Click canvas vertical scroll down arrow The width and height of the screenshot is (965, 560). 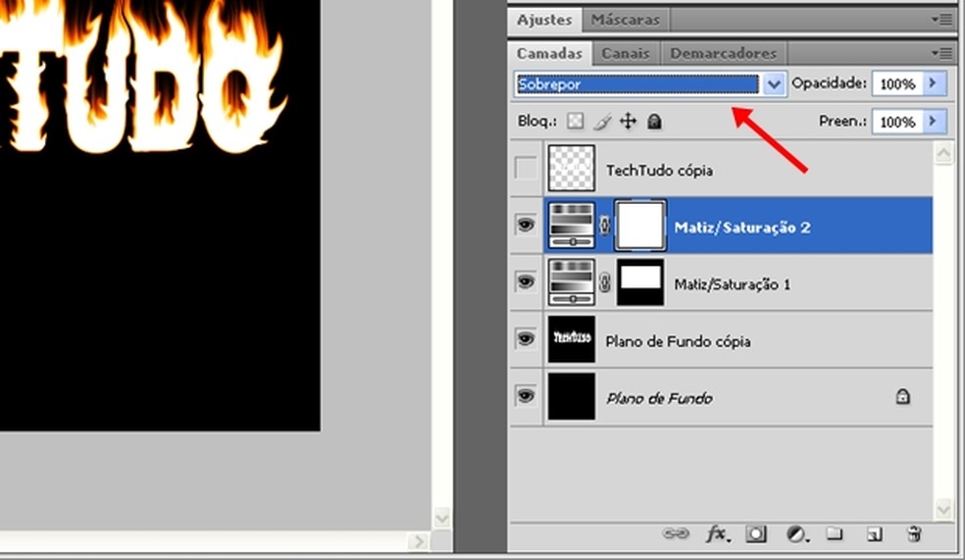tap(442, 518)
